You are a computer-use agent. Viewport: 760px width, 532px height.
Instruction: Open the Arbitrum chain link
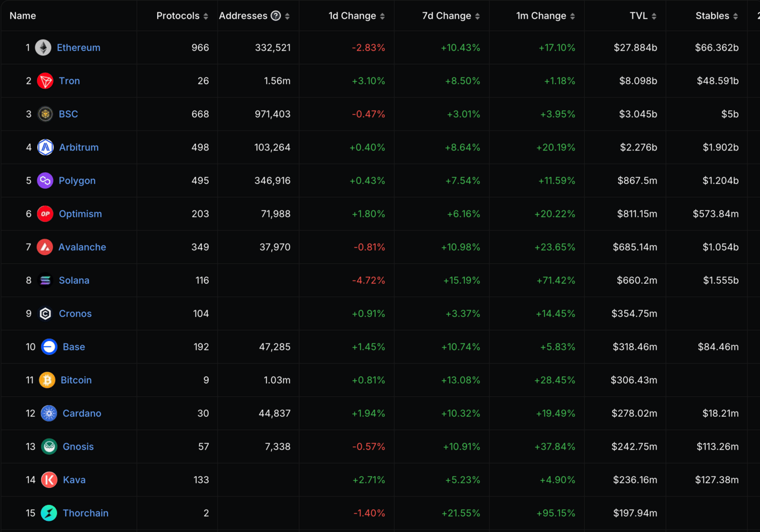click(x=79, y=148)
